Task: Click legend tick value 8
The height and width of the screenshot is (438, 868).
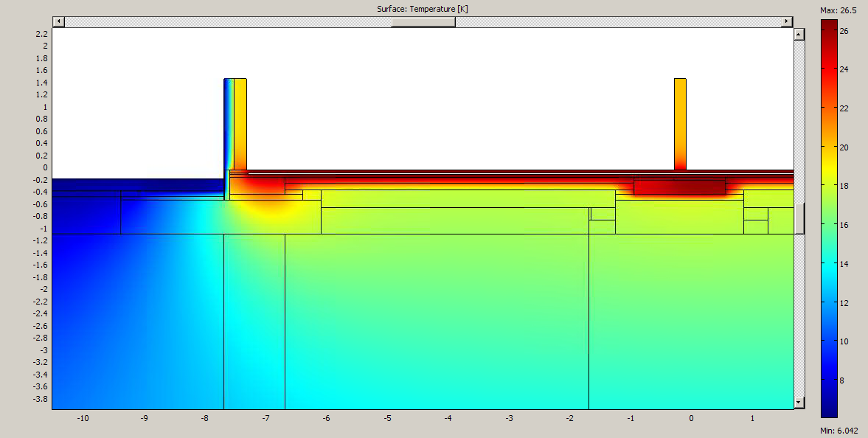Action: pos(841,380)
